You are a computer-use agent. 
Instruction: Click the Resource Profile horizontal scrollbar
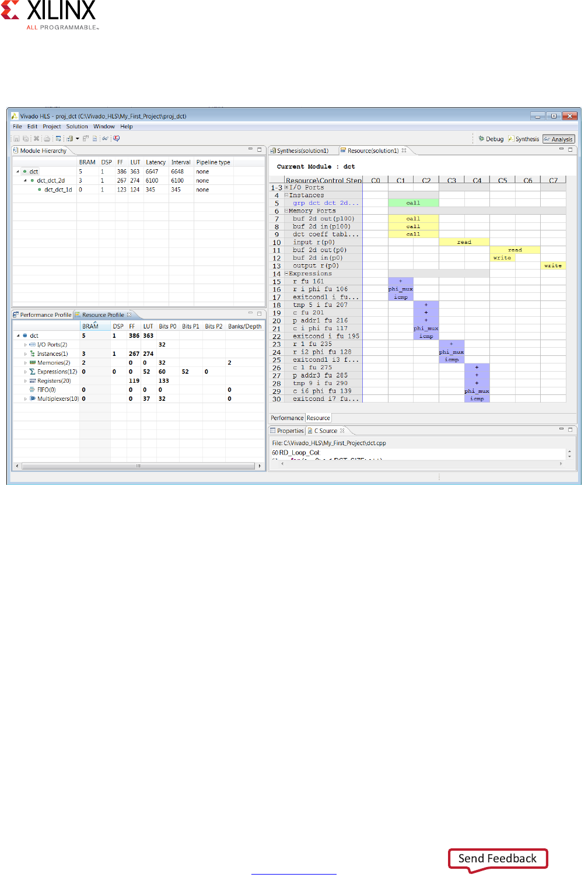pos(138,466)
